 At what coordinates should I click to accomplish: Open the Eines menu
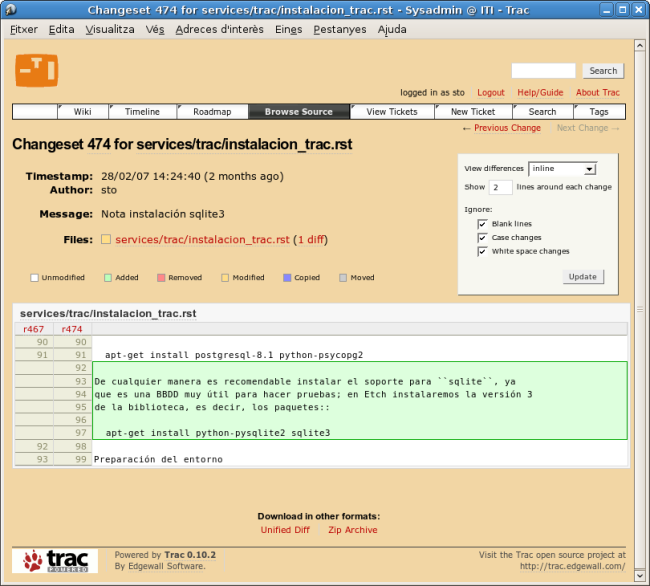[x=289, y=29]
